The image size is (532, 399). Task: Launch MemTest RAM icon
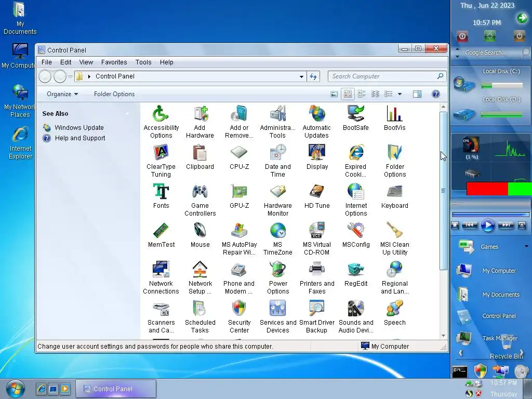coord(161,235)
